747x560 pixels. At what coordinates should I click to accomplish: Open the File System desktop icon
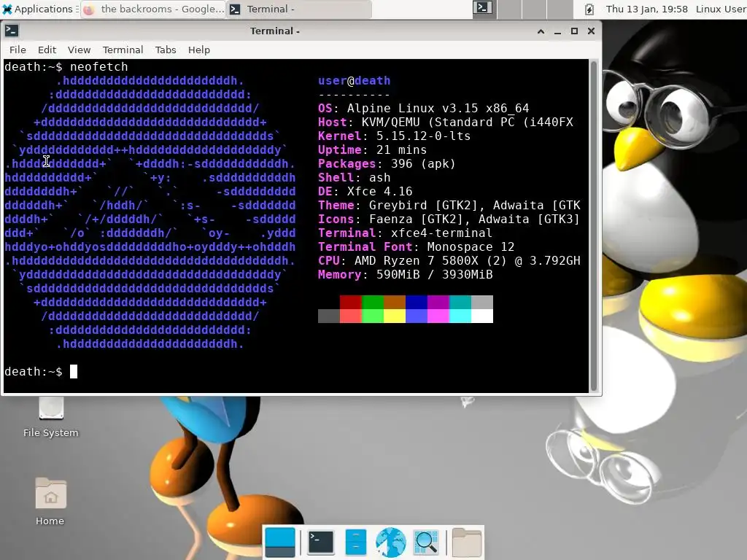pos(50,418)
